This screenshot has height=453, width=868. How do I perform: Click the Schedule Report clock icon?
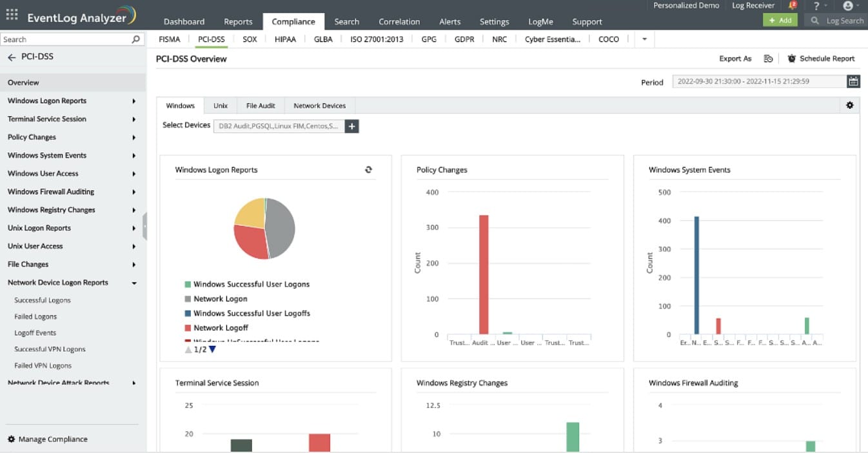792,59
